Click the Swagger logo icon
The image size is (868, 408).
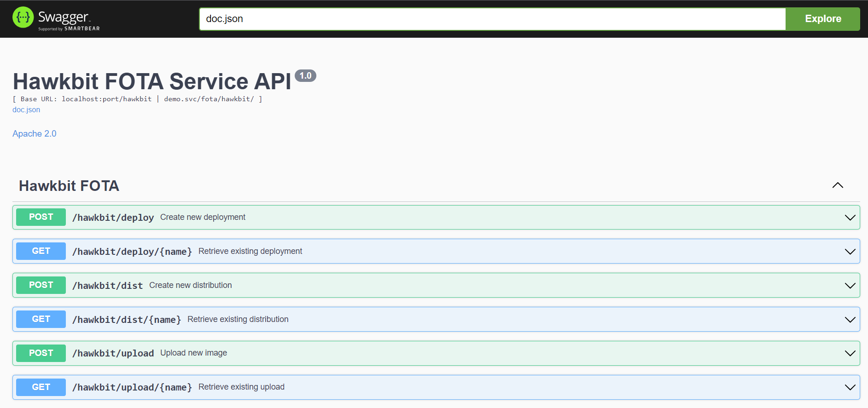[23, 17]
